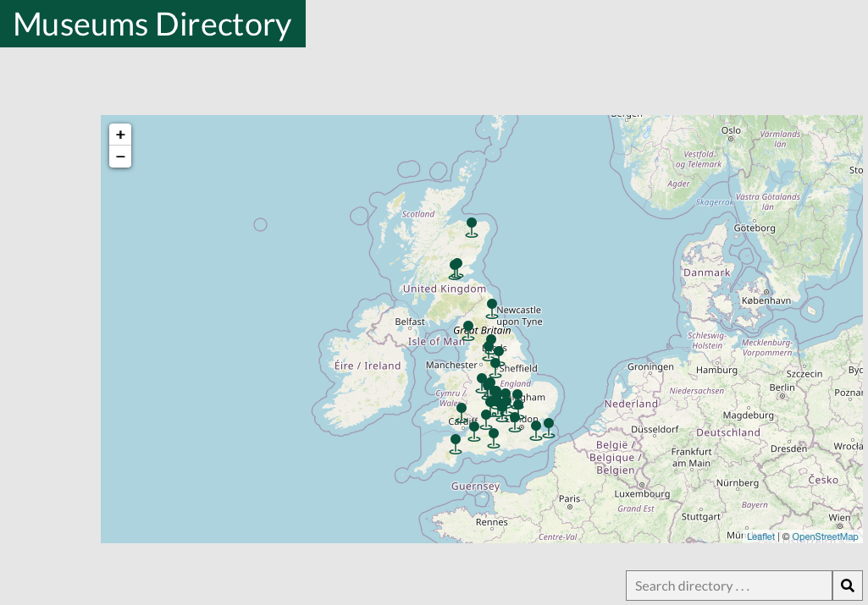Click the magnifying glass search button
Viewport: 868px width, 605px height.
click(848, 586)
